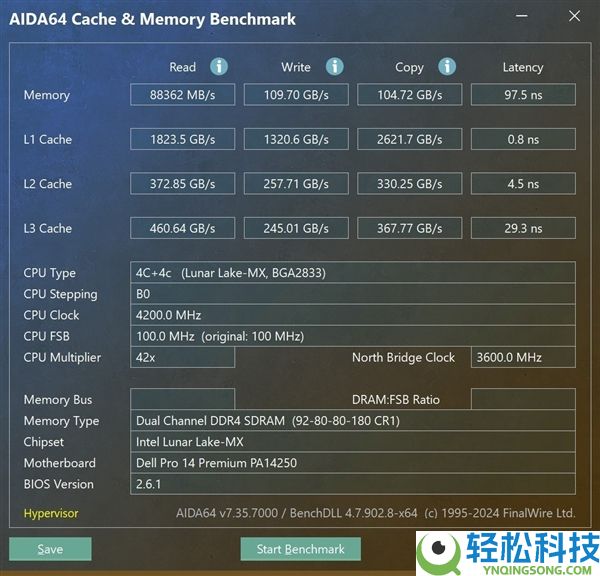Click Motherboard value Dell Pro 14 Premium
The width and height of the screenshot is (600, 576).
pos(353,463)
